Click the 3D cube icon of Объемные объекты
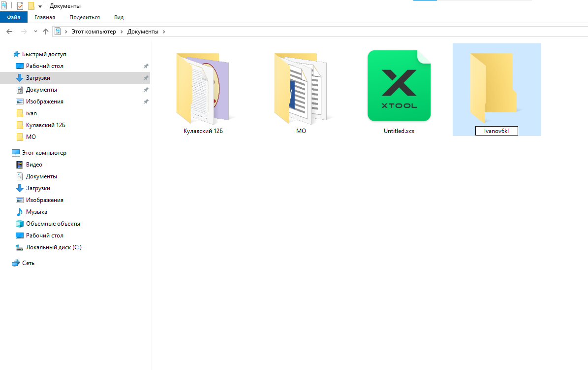This screenshot has height=370, width=588. [20, 224]
